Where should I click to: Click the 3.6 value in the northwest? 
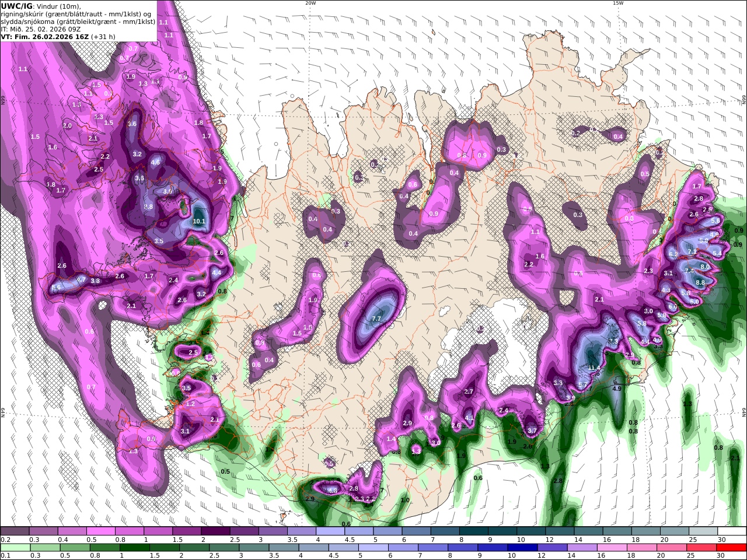pyautogui.click(x=132, y=124)
